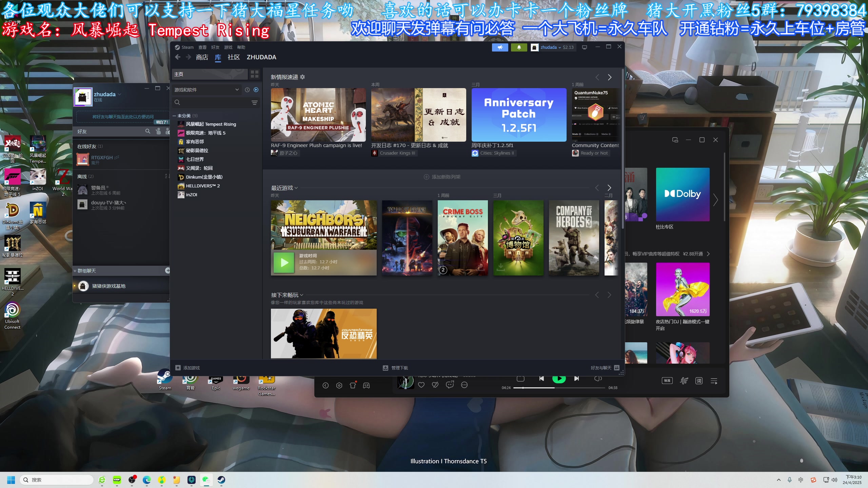
Task: Play Neighbors Suburban Warfare with green button
Action: pos(284,262)
